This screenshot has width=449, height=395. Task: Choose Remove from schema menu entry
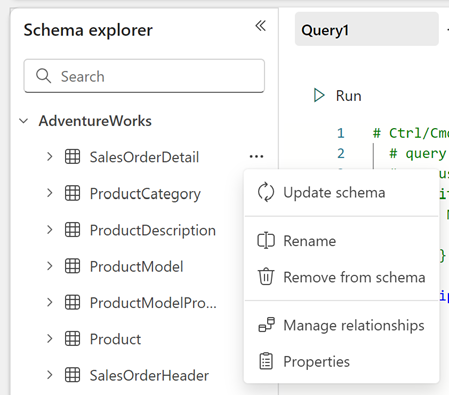[342, 277]
